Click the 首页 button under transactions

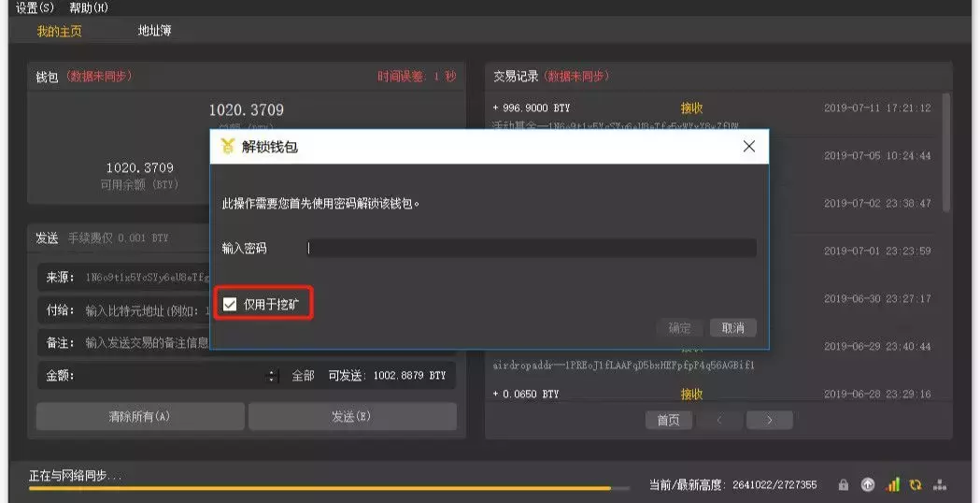pos(668,420)
